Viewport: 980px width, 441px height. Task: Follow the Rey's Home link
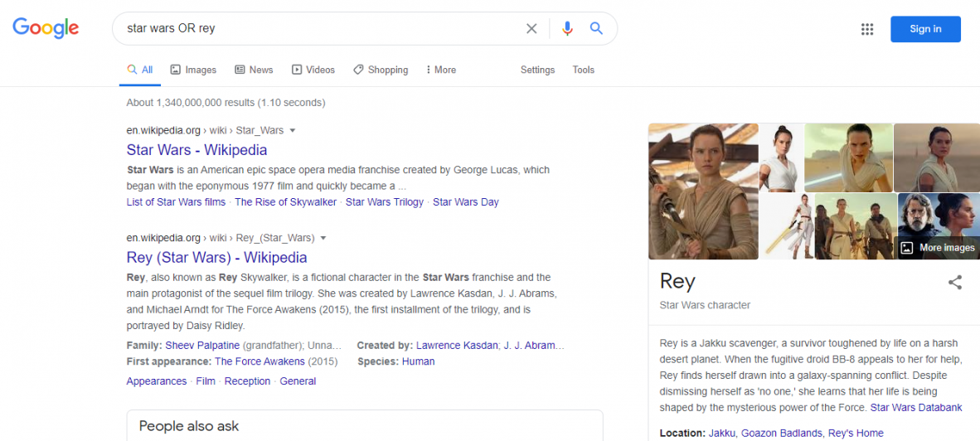pos(856,434)
